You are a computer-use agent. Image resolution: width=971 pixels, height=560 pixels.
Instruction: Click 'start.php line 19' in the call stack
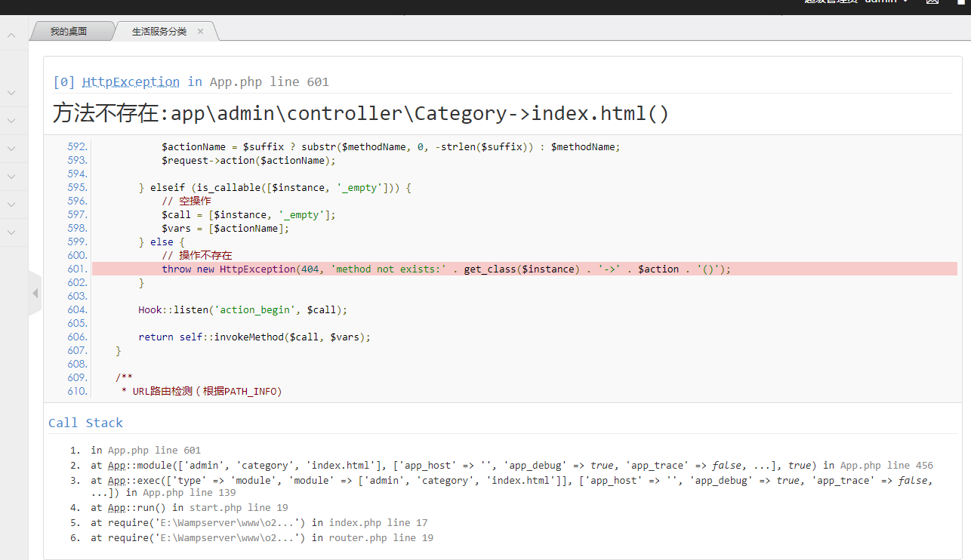point(239,508)
